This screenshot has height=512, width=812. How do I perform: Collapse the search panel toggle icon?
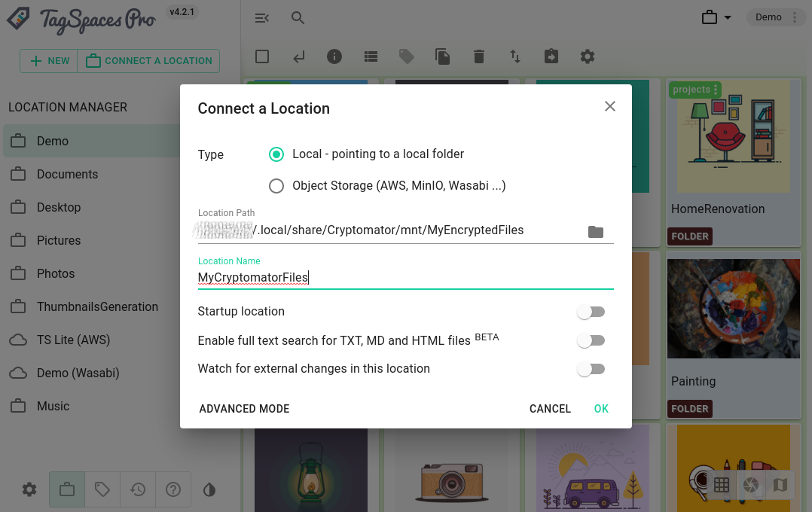(x=262, y=17)
